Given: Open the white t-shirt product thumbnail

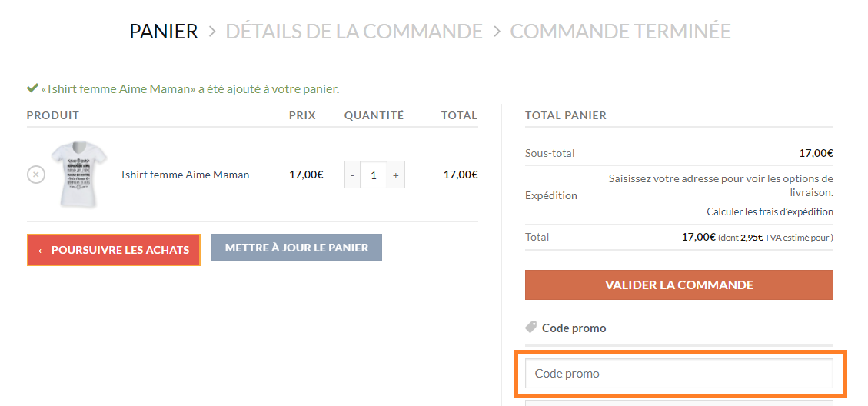Looking at the screenshot, I should pyautogui.click(x=78, y=175).
